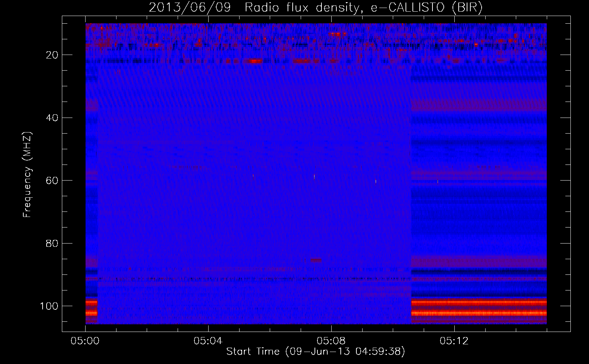Image resolution: width=589 pixels, height=364 pixels.
Task: Select the 'Frequency (MHZ)' y-axis label
Action: pyautogui.click(x=27, y=175)
